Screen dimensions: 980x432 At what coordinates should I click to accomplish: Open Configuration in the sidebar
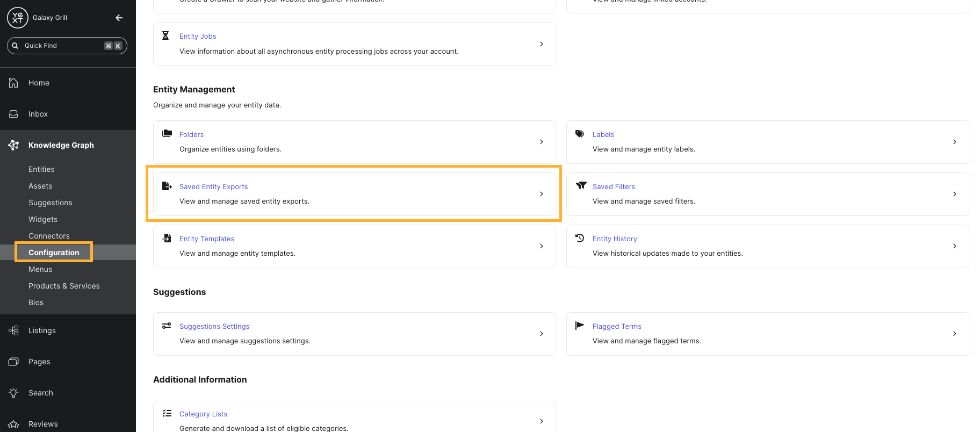pyautogui.click(x=54, y=253)
